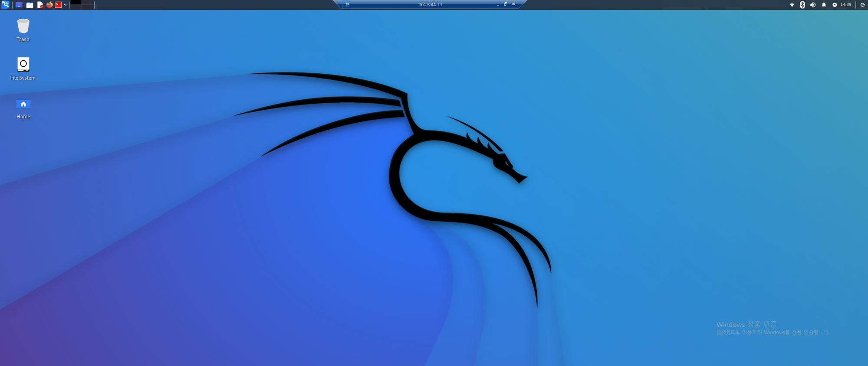This screenshot has height=366, width=868.
Task: Open the Wi-Fi network tray icon
Action: (x=792, y=5)
